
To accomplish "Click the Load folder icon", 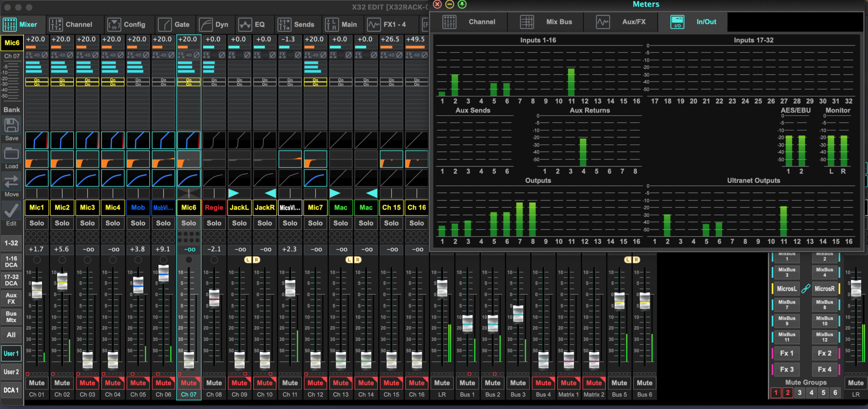I will tap(11, 154).
